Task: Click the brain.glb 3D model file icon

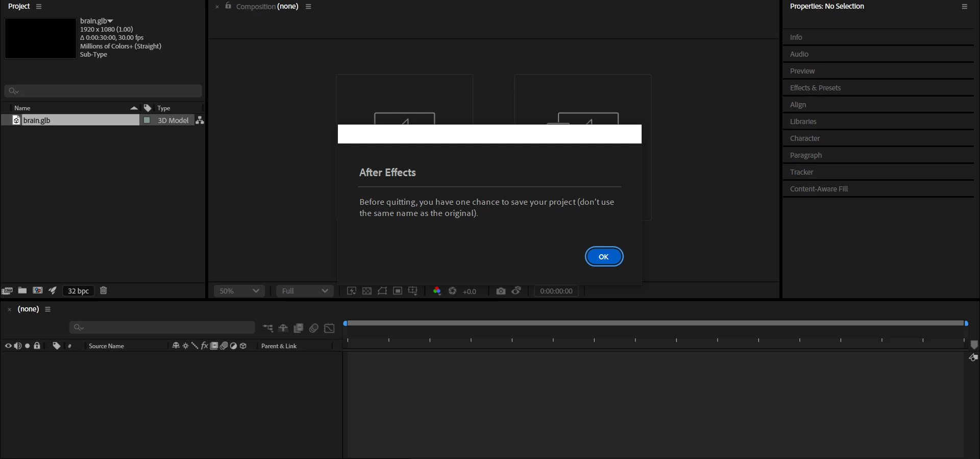Action: (16, 120)
